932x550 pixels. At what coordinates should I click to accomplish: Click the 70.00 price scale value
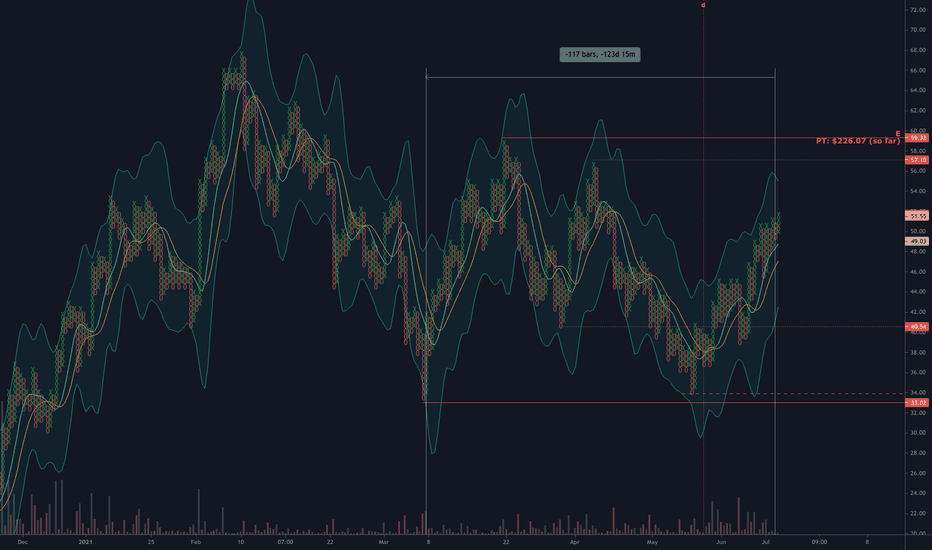pos(918,30)
